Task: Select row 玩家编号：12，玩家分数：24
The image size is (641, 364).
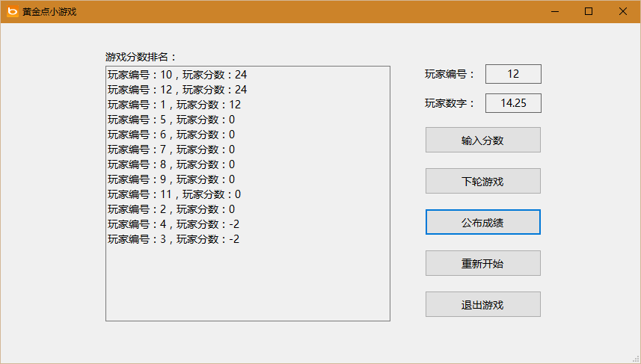Action: point(248,90)
